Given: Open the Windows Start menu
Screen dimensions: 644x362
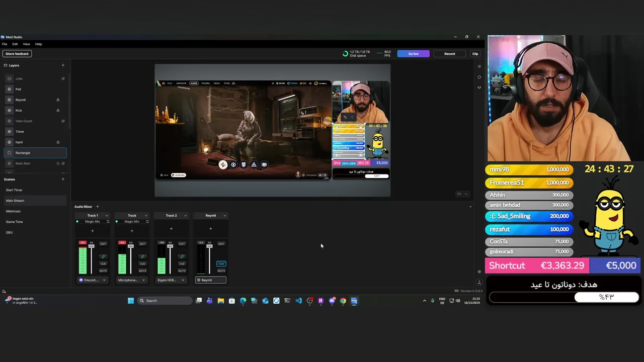Looking at the screenshot, I should (x=131, y=301).
